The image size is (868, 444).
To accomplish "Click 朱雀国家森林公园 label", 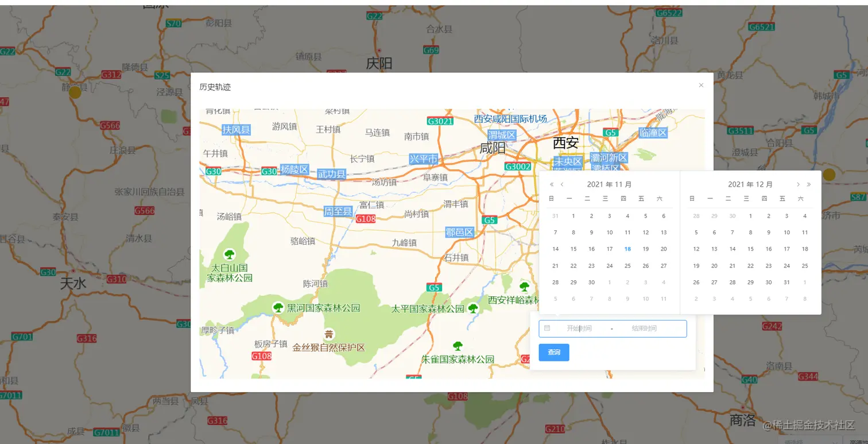I will [458, 359].
